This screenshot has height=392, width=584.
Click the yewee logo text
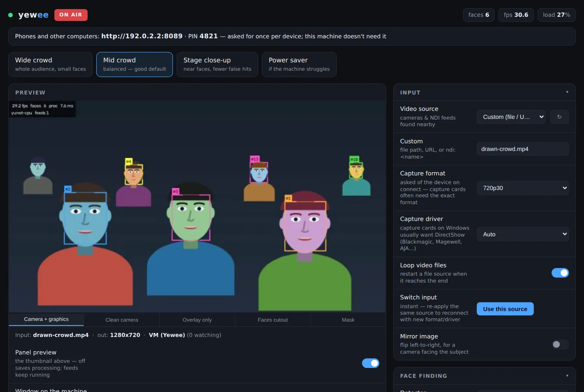pos(33,15)
